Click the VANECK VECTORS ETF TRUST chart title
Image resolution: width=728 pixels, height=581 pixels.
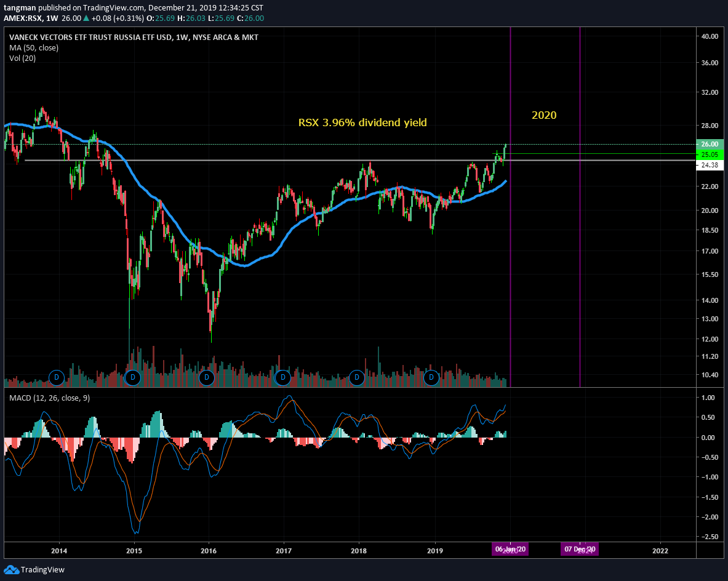(134, 37)
